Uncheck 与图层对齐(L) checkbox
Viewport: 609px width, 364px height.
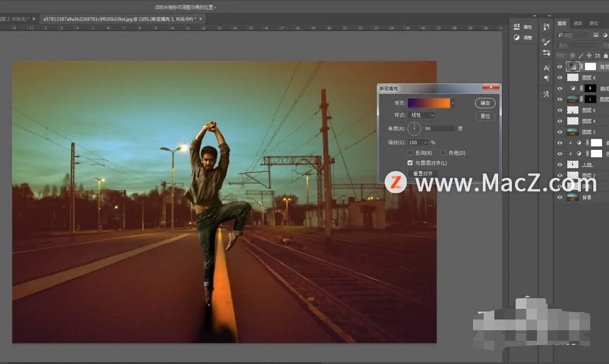point(410,163)
